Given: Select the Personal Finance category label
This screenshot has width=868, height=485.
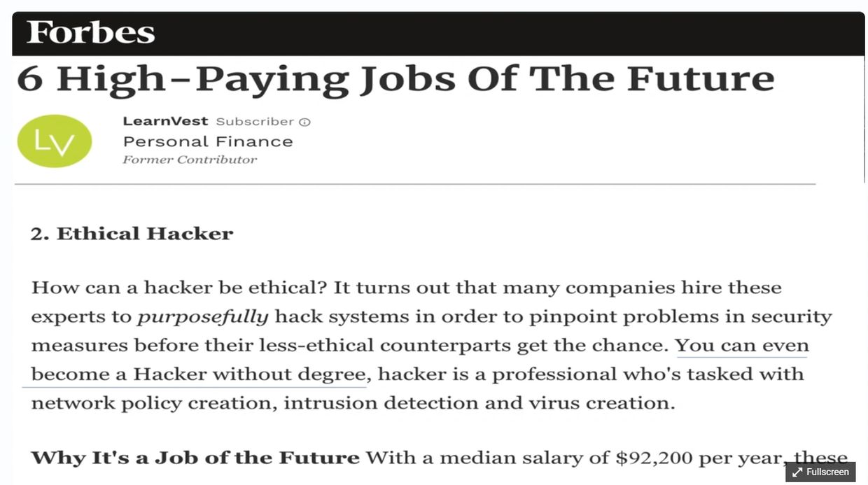Looking at the screenshot, I should point(208,141).
